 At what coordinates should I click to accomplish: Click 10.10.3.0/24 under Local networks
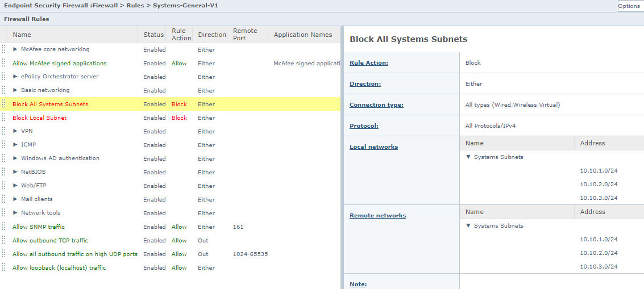click(599, 198)
